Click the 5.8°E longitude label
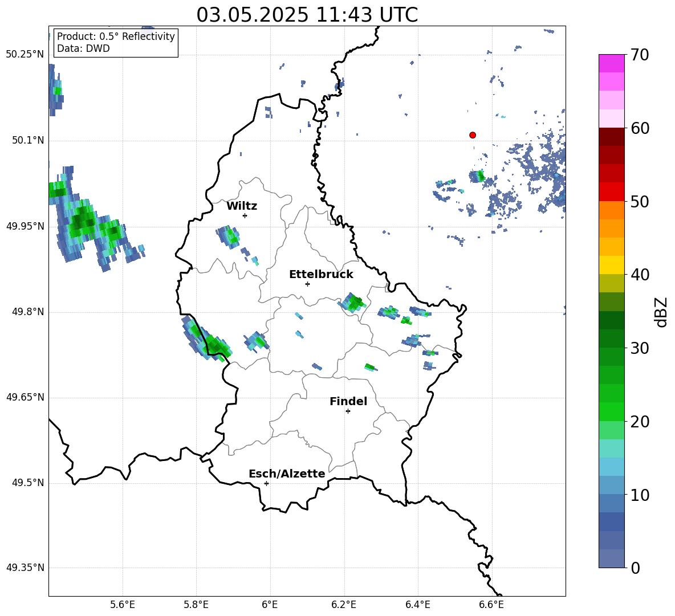Screen dimensions: 675x616 click(196, 605)
